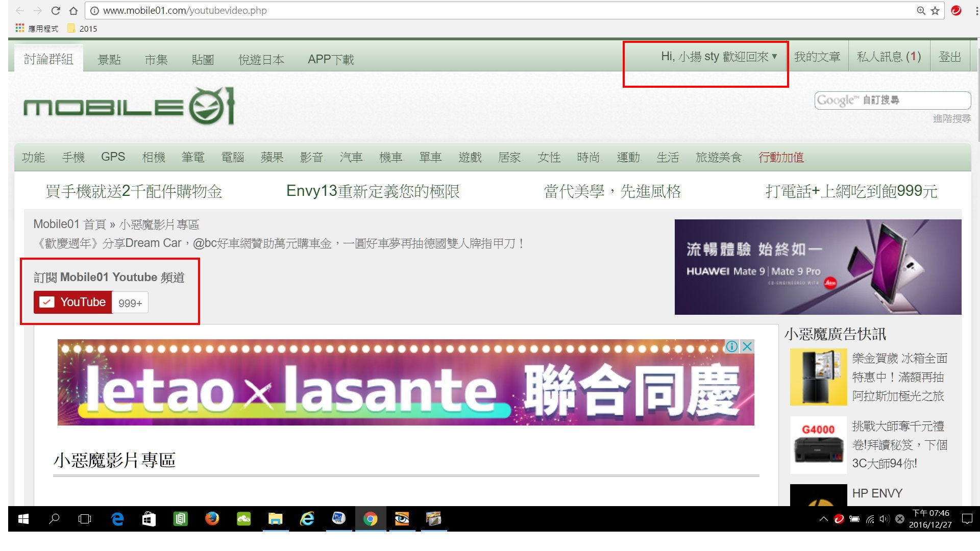Image resolution: width=980 pixels, height=551 pixels.
Task: Open the volume control in system tray
Action: pyautogui.click(x=885, y=519)
